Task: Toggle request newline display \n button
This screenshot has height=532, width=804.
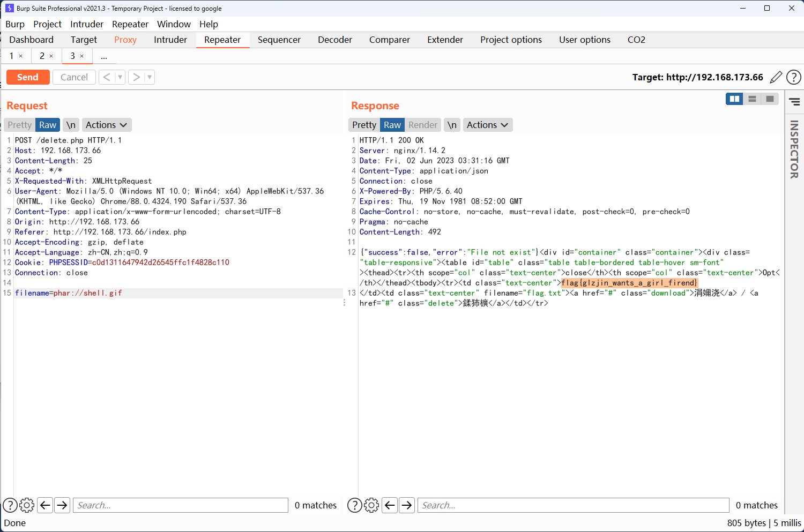Action: click(x=71, y=125)
